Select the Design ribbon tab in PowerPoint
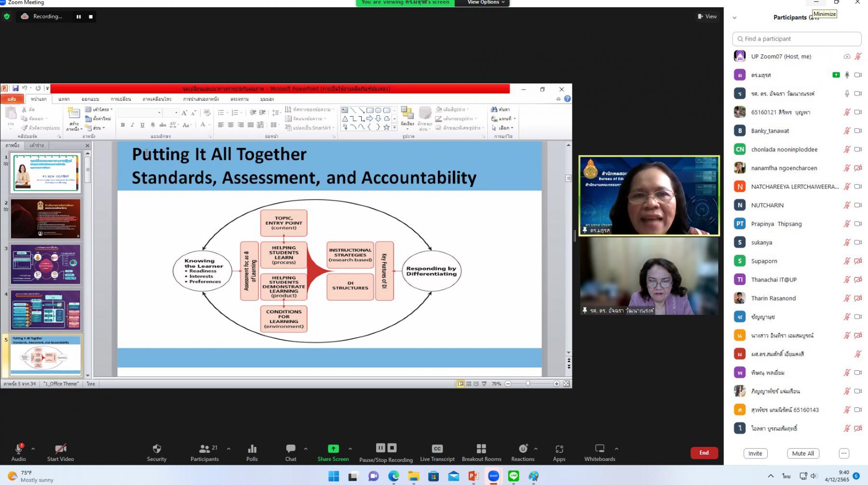The height and width of the screenshot is (485, 868). pyautogui.click(x=90, y=99)
